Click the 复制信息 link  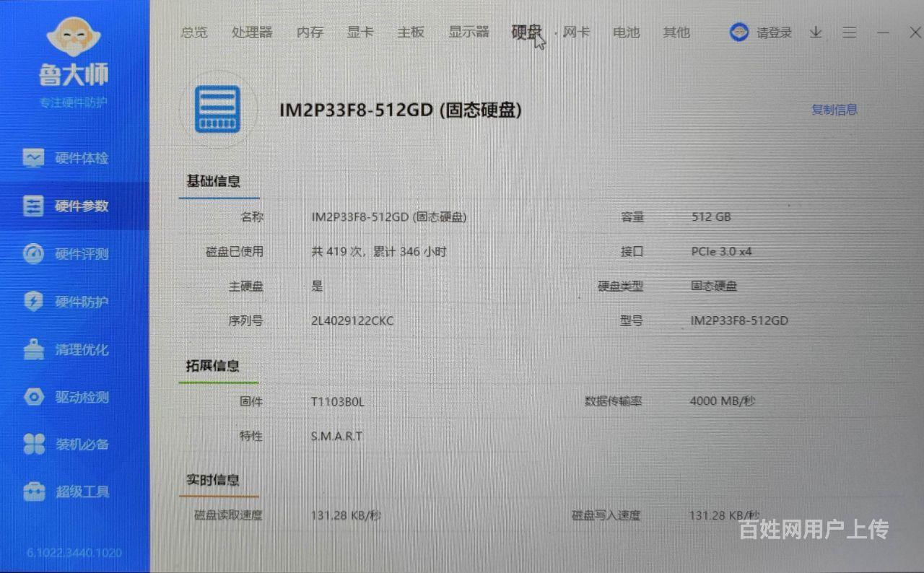834,110
